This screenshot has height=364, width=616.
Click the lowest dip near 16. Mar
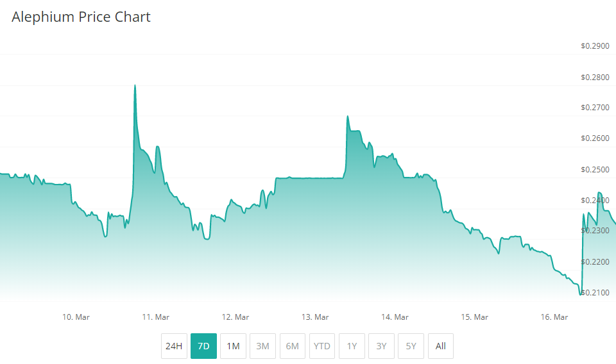point(581,294)
